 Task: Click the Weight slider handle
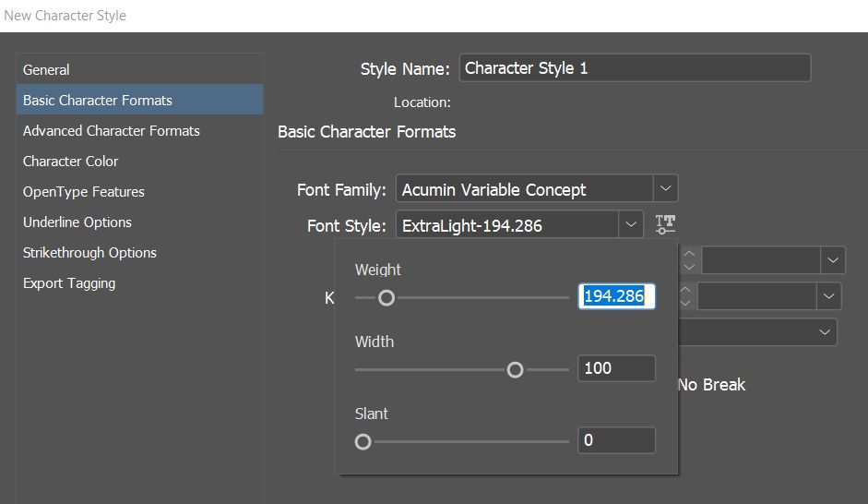pyautogui.click(x=386, y=297)
